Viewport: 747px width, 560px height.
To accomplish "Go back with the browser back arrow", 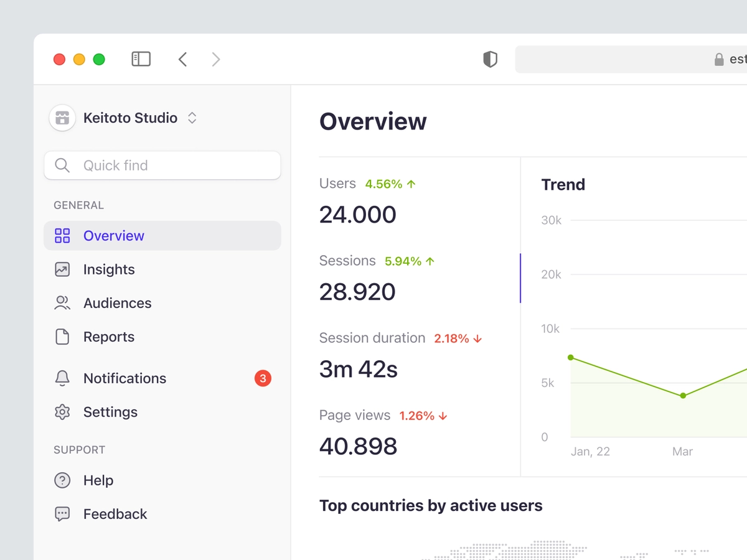I will coord(182,59).
